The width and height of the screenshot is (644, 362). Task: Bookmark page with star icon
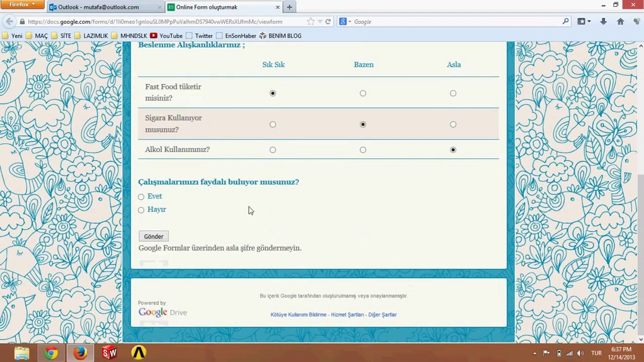[311, 21]
